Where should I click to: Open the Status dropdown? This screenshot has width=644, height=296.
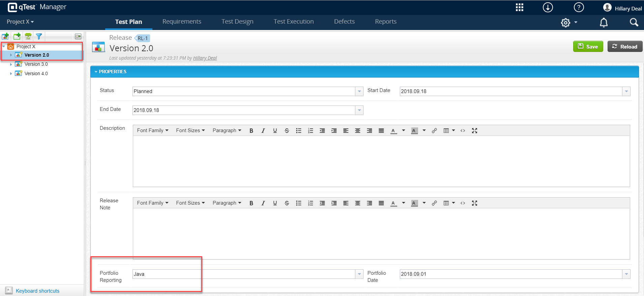(x=359, y=91)
